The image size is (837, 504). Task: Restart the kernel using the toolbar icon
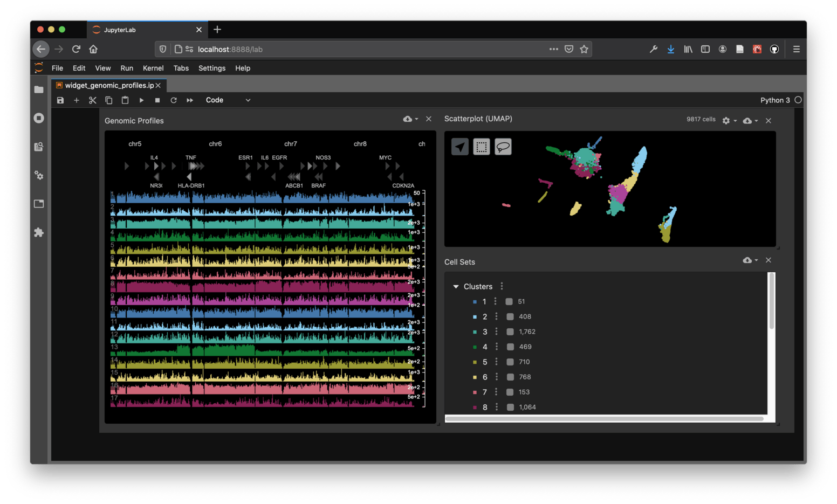174,100
